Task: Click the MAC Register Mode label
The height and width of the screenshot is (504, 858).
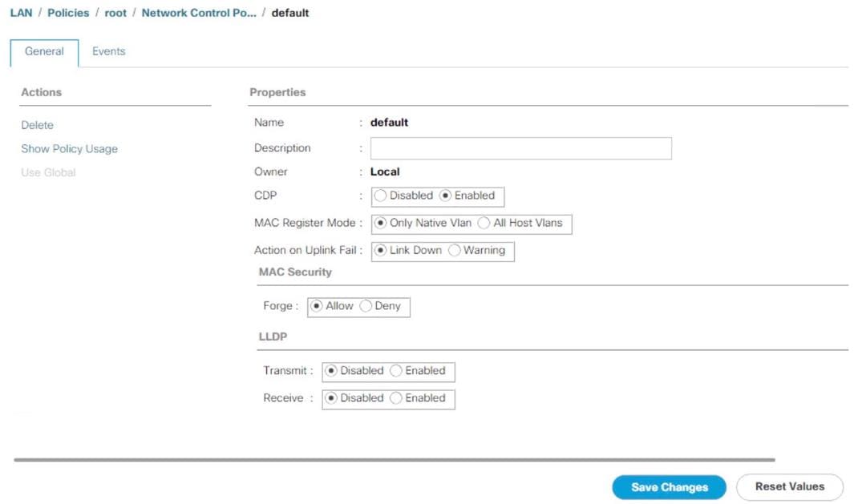Action: (305, 223)
